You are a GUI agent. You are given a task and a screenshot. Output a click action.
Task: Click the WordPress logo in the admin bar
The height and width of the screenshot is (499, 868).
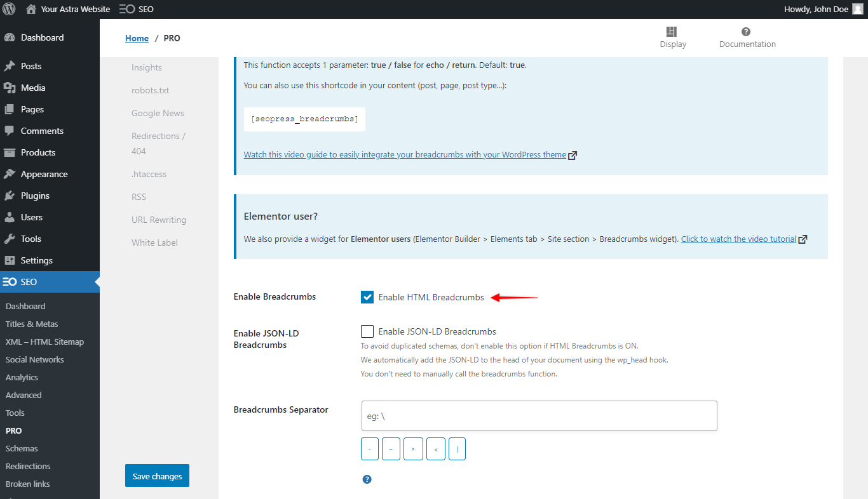point(8,9)
